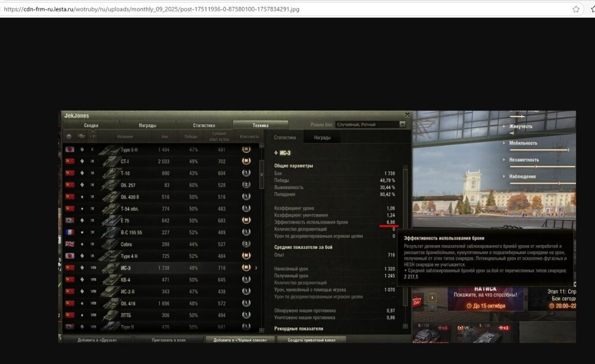
Task: Click the Наблюдение parameter bar
Action: tap(543, 183)
